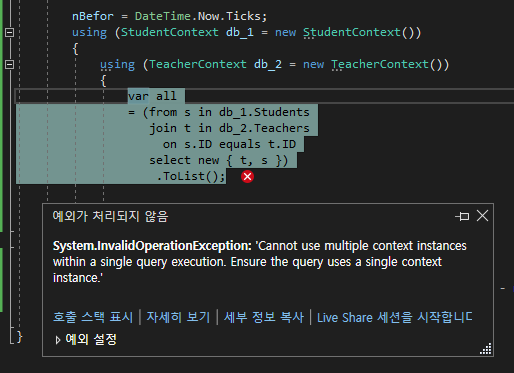Close the exception popup
This screenshot has height=373, width=514.
tap(482, 216)
